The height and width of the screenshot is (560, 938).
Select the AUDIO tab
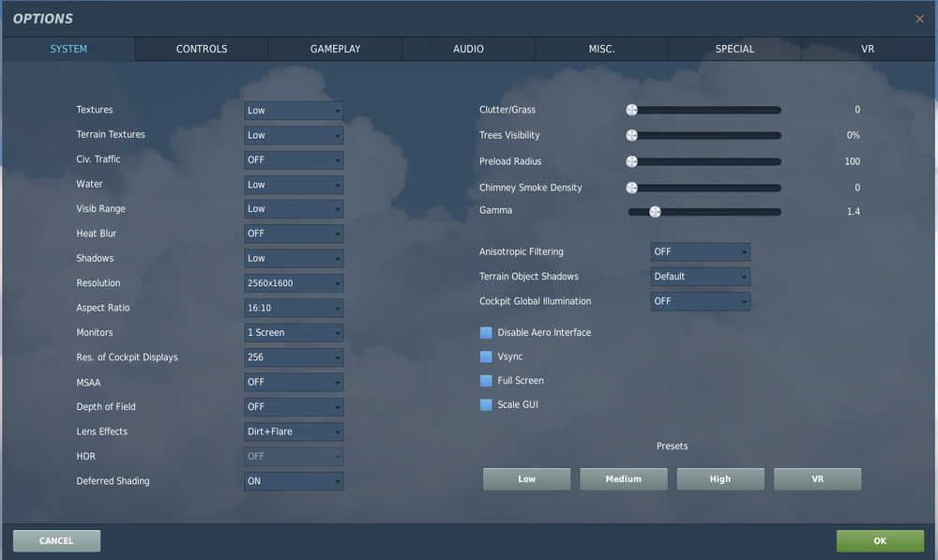click(x=468, y=49)
